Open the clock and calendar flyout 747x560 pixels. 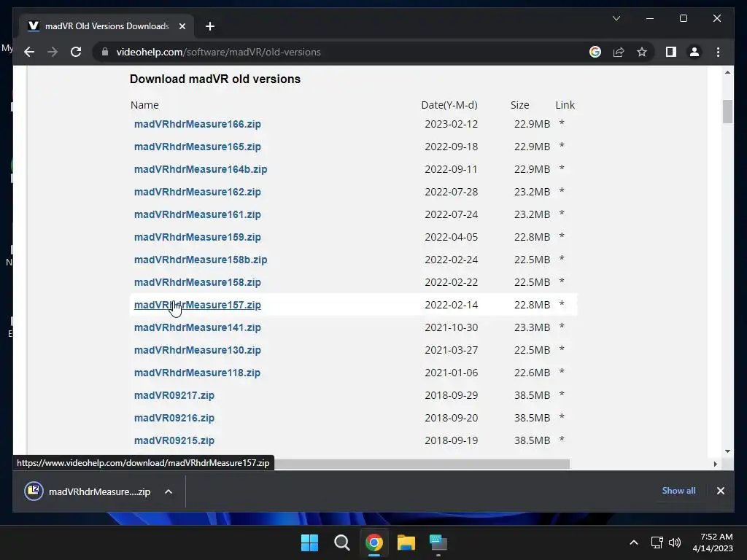tap(713, 542)
